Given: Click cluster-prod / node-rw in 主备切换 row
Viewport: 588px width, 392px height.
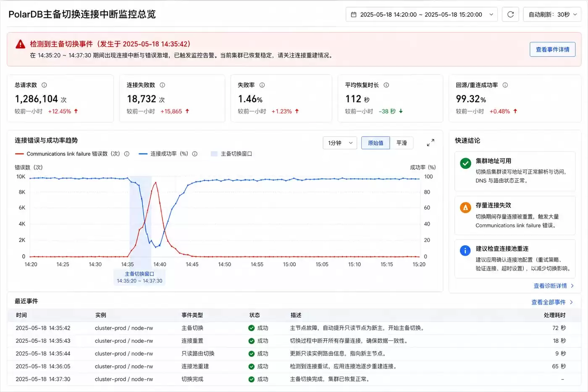Looking at the screenshot, I should (124, 328).
